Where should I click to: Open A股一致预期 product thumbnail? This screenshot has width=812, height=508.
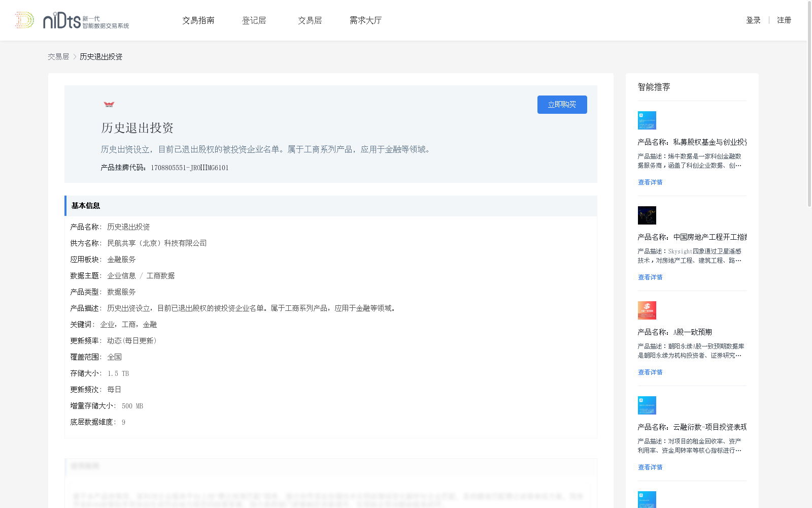(x=647, y=310)
